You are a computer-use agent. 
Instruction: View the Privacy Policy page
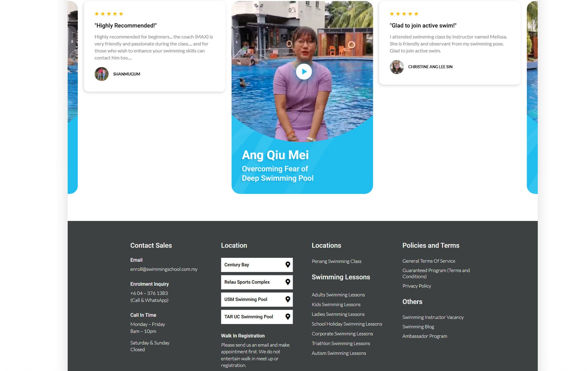click(x=417, y=286)
